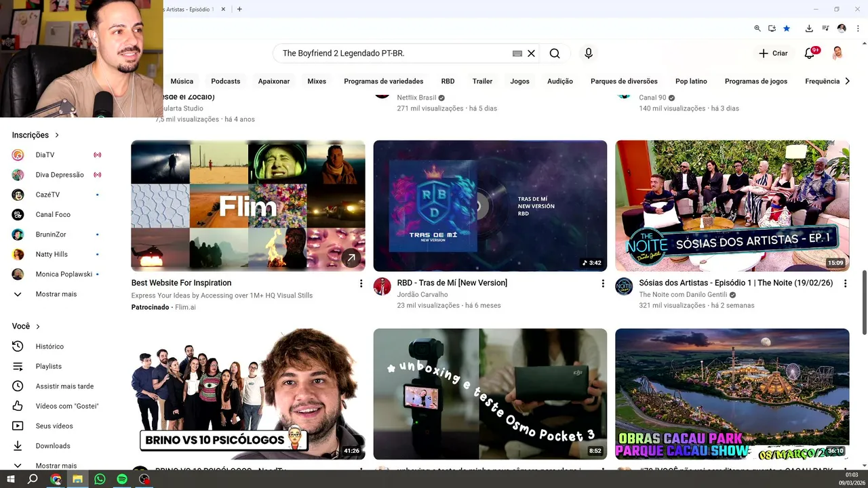This screenshot has height=488, width=868.
Task: Open Playlists in the sidebar
Action: point(57,366)
